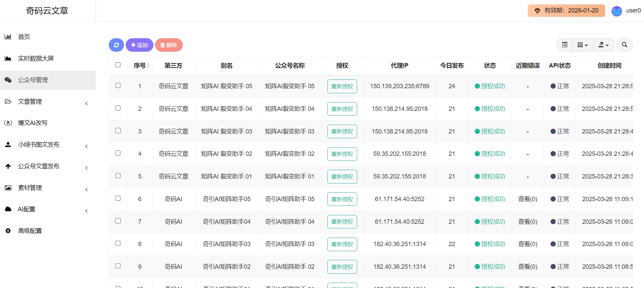Viewport: 644px width, 288px height.
Task: Open 高级配置 gear icon in sidebar
Action: (8, 231)
